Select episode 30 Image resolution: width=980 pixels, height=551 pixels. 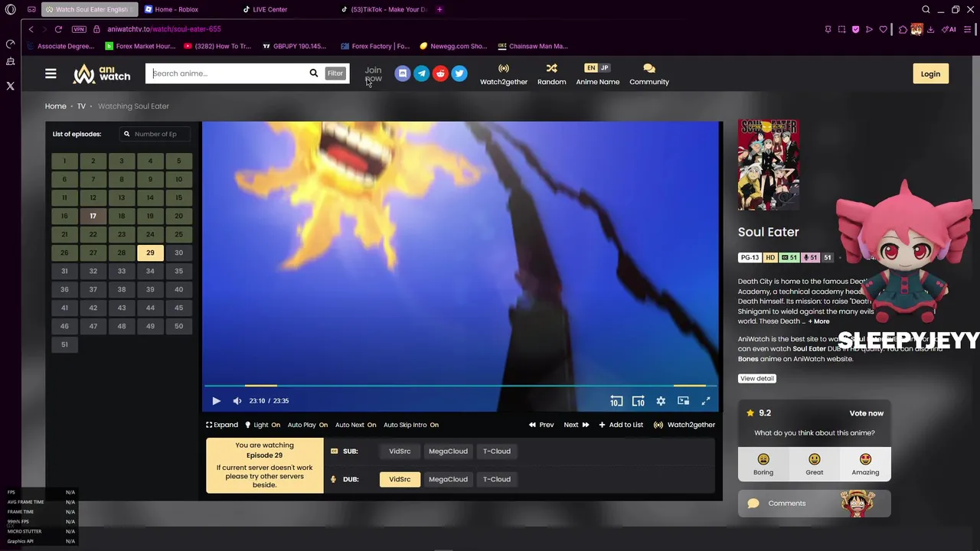(x=178, y=253)
